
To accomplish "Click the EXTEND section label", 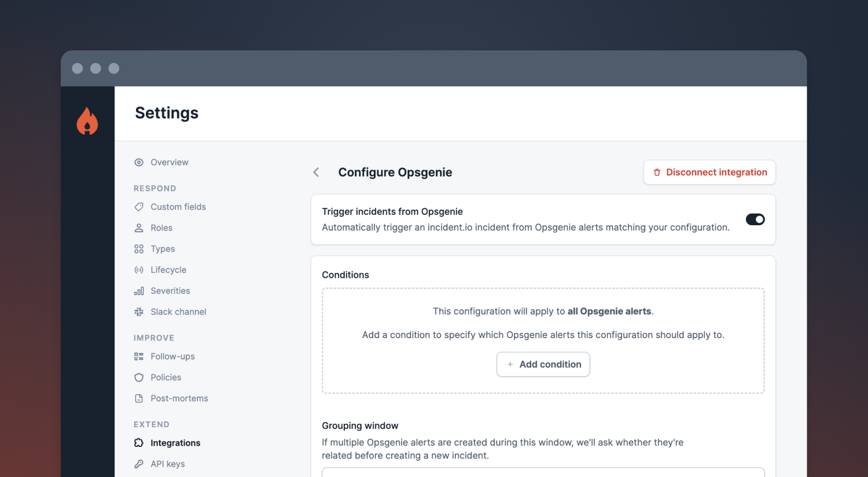I will (x=152, y=424).
